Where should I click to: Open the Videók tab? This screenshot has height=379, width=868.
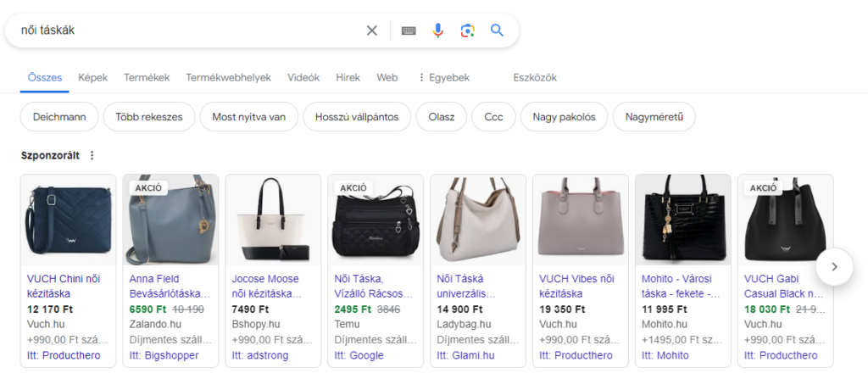(x=303, y=77)
